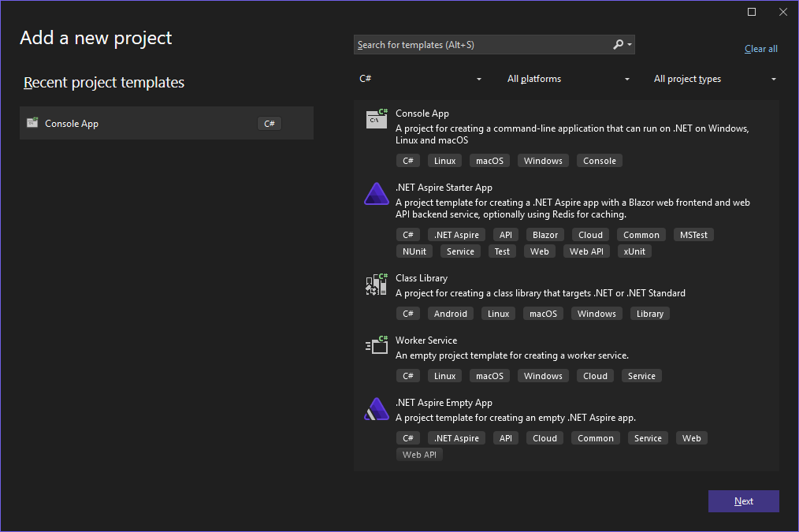
Task: Click the Service tag under Worker Service
Action: coord(641,376)
